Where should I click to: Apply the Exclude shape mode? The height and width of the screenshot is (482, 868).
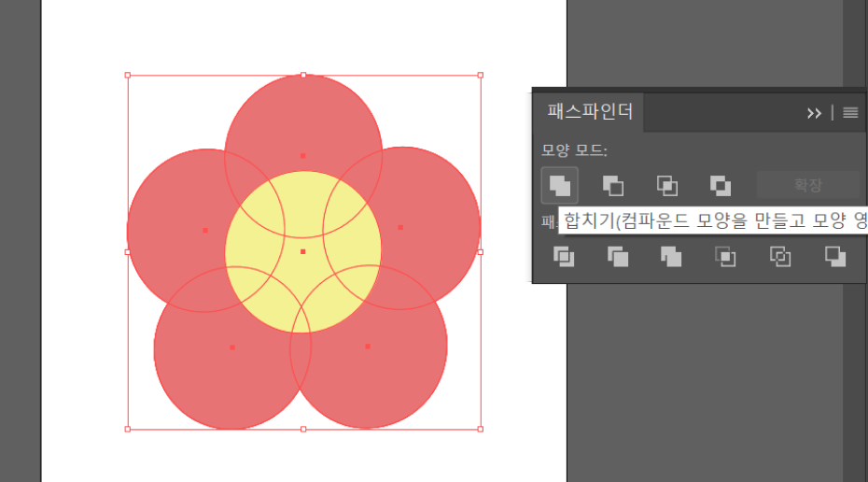721,185
